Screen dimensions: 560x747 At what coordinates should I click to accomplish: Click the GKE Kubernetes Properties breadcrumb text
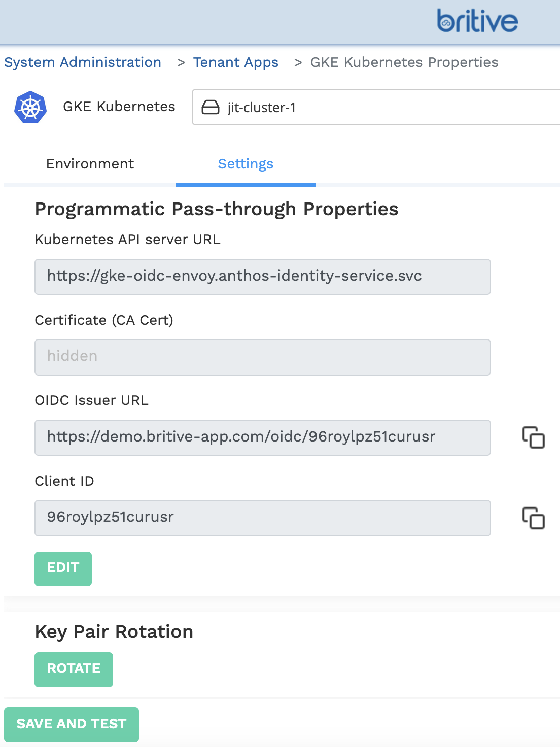coord(404,62)
